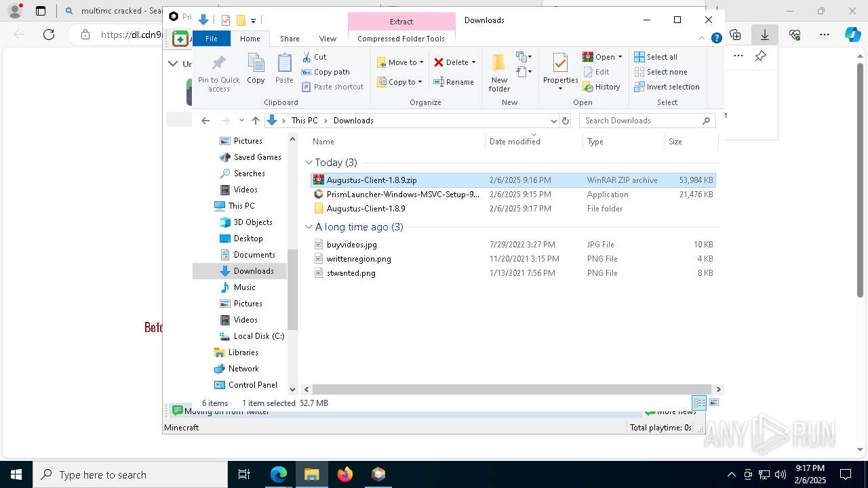Image resolution: width=868 pixels, height=488 pixels.
Task: Select PrismLauncher-Windows-MSVC-Setup file
Action: (x=513, y=195)
